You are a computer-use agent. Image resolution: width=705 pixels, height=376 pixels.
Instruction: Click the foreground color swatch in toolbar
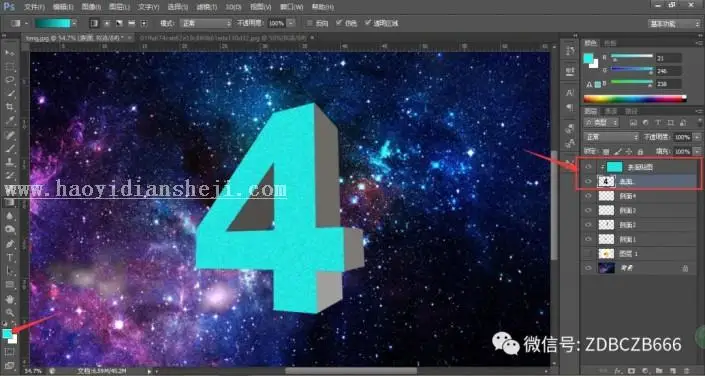tap(7, 334)
